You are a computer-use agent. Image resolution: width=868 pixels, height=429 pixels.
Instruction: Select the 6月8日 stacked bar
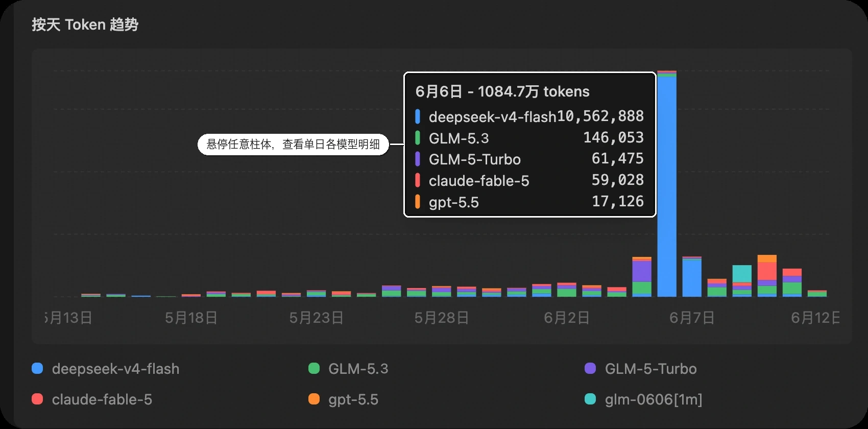[717, 288]
